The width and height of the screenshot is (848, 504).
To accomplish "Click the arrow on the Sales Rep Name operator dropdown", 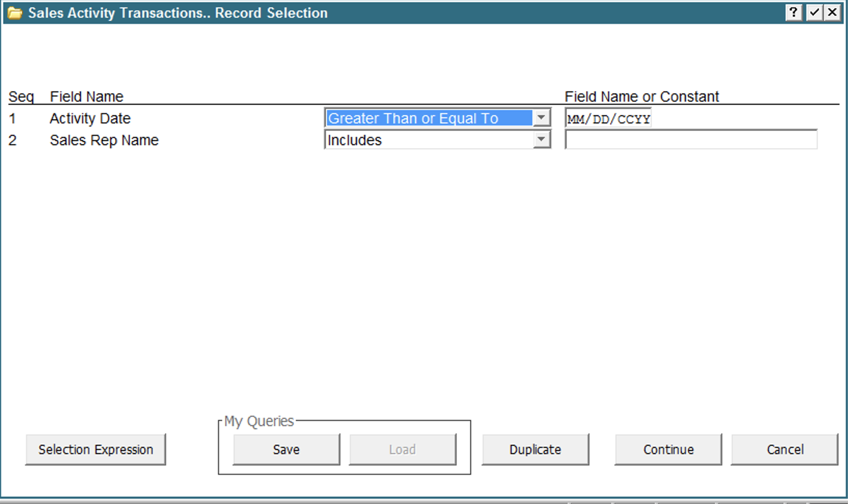I will pos(541,139).
